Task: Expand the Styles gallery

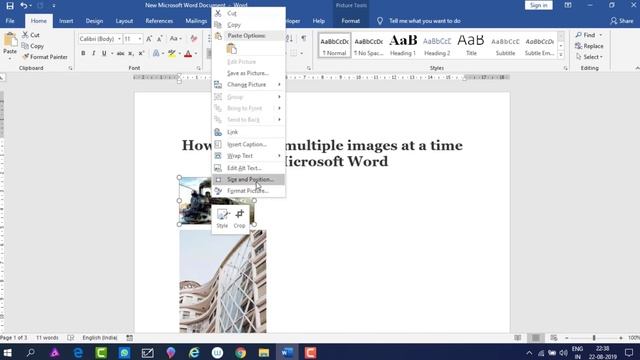Action: point(561,55)
